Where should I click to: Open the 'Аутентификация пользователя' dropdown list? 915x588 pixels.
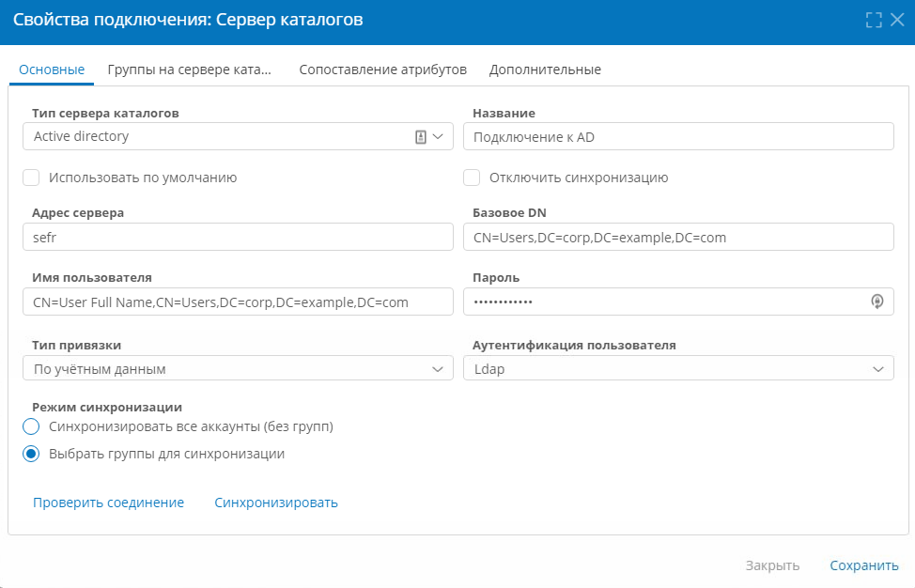click(x=877, y=369)
